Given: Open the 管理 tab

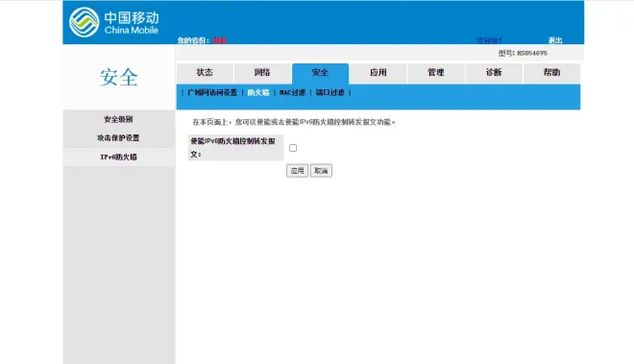Looking at the screenshot, I should (x=436, y=73).
